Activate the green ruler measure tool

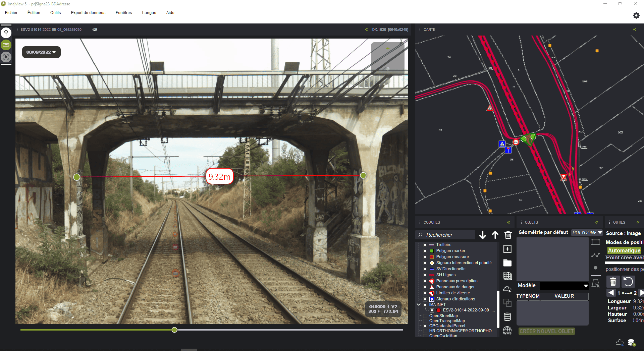[x=6, y=45]
